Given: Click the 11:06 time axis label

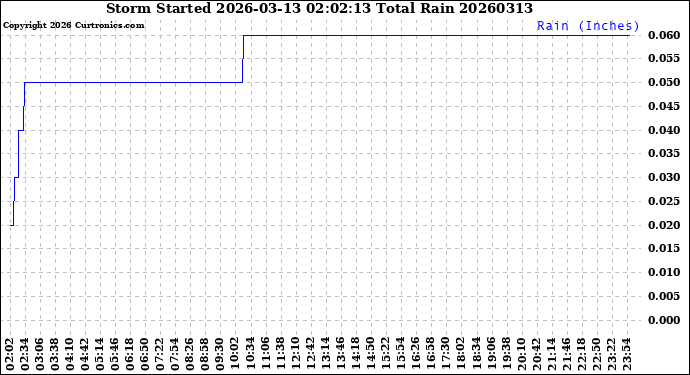Looking at the screenshot, I should point(265,354).
